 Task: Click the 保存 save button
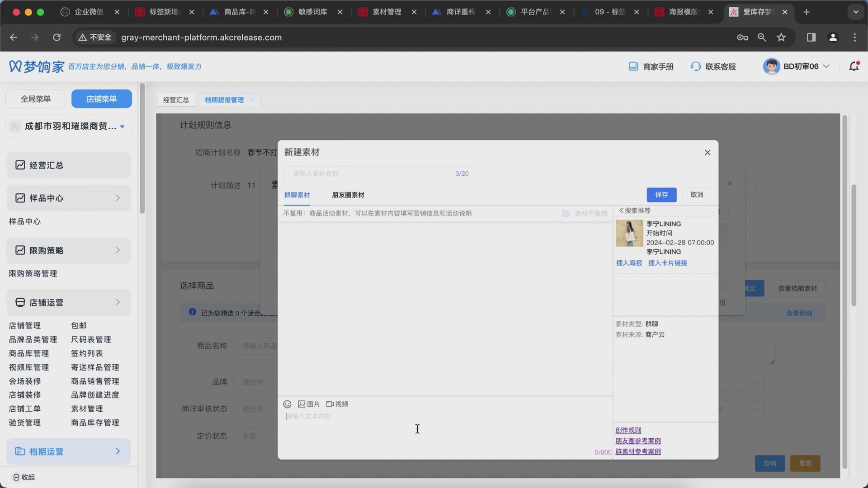(661, 195)
